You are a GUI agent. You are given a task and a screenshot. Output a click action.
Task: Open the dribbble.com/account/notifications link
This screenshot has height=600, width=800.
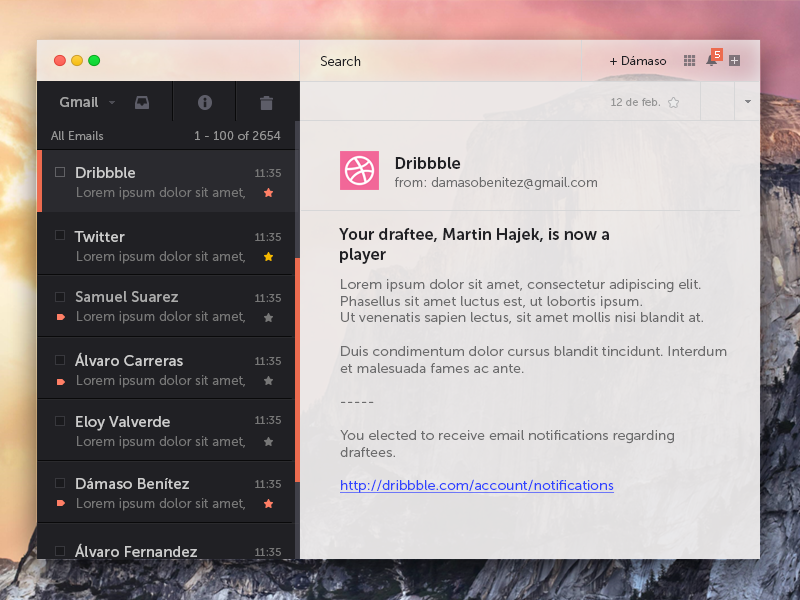(477, 485)
